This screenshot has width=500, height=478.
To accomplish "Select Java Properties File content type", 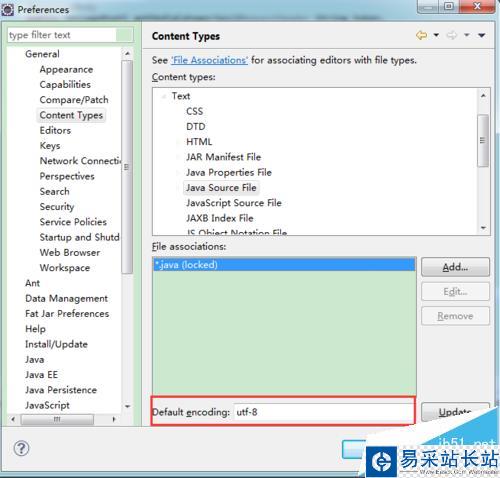I will tap(229, 173).
